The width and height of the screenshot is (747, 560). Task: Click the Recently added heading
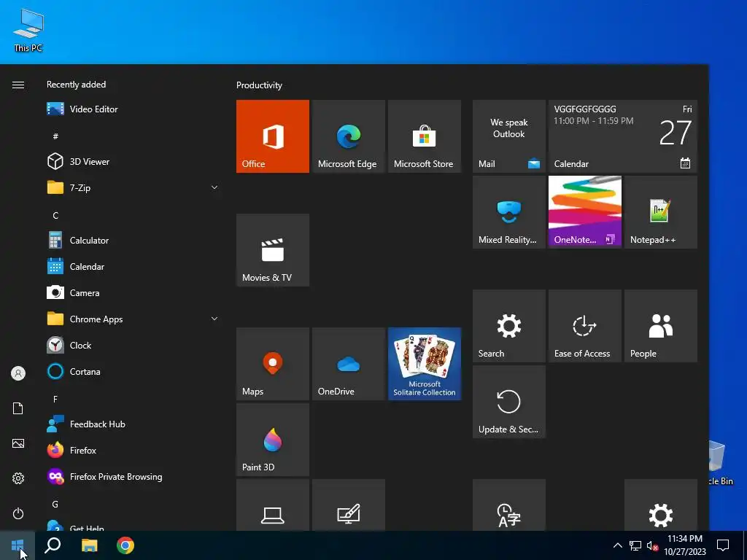[76, 85]
